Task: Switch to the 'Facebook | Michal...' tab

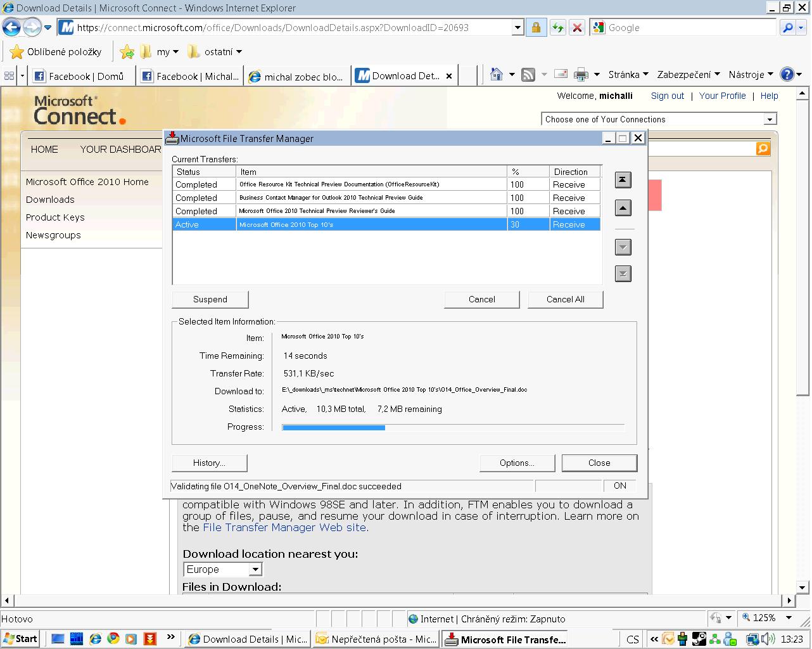Action: [x=191, y=76]
